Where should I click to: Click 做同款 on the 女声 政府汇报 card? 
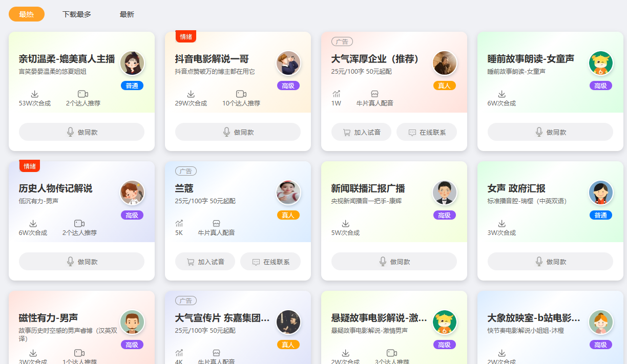tap(550, 261)
